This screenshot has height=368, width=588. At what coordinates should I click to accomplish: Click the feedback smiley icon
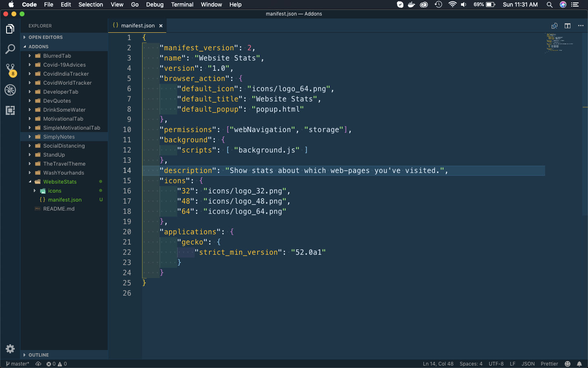[568, 364]
